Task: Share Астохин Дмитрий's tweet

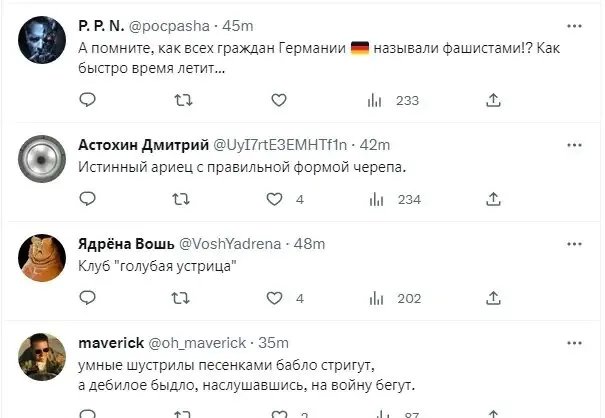Action: pos(493,200)
